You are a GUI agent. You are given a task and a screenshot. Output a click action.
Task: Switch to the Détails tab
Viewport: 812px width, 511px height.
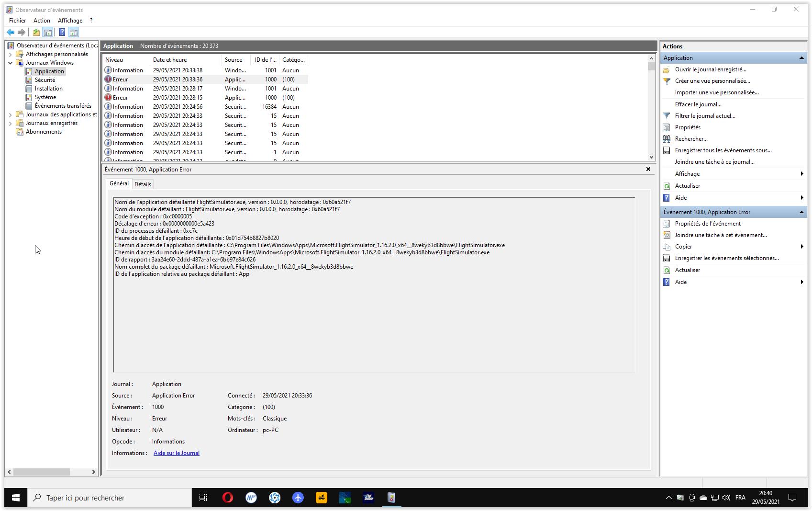(x=143, y=184)
